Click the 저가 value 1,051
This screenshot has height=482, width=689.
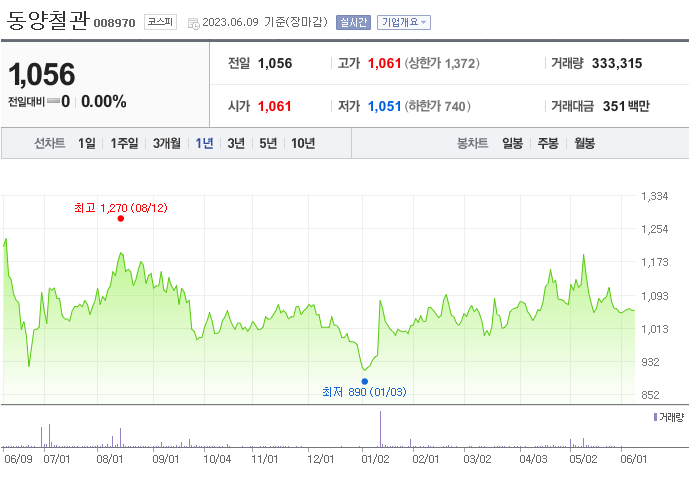click(x=384, y=106)
